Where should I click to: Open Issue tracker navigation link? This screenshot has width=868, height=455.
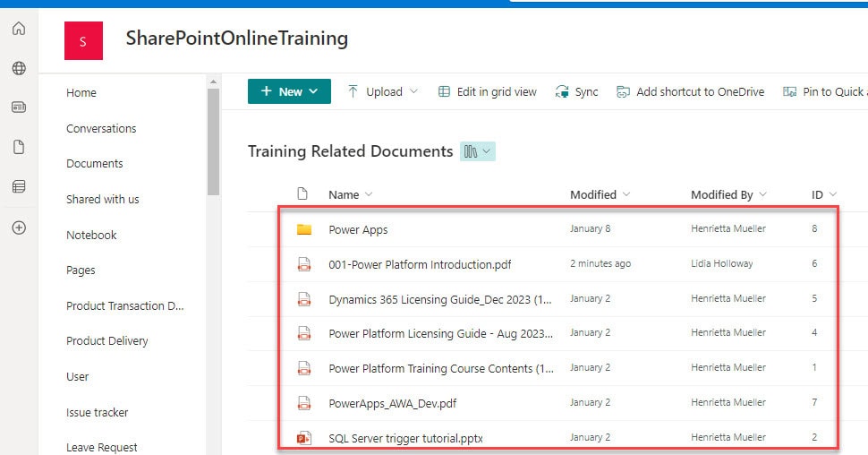click(x=97, y=412)
